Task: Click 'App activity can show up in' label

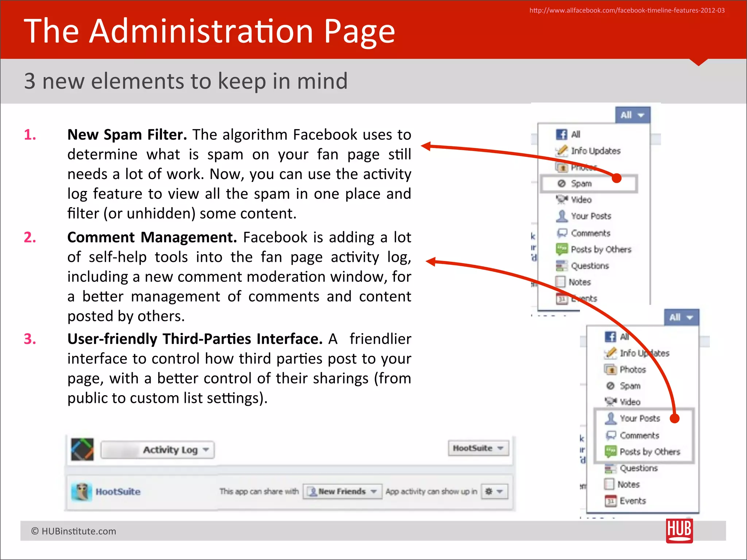Action: (431, 491)
